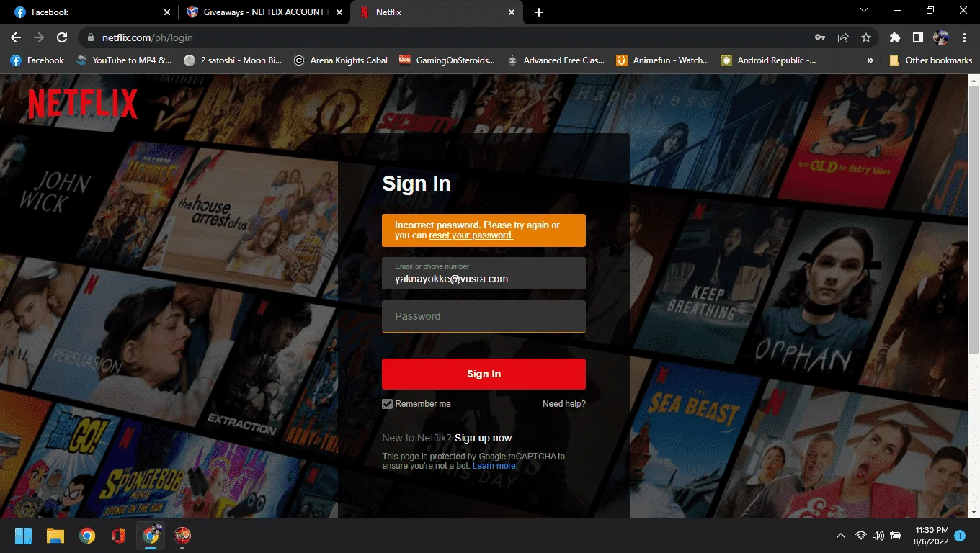Open the Wi-Fi network tray icon
The image size is (980, 553).
tap(860, 536)
